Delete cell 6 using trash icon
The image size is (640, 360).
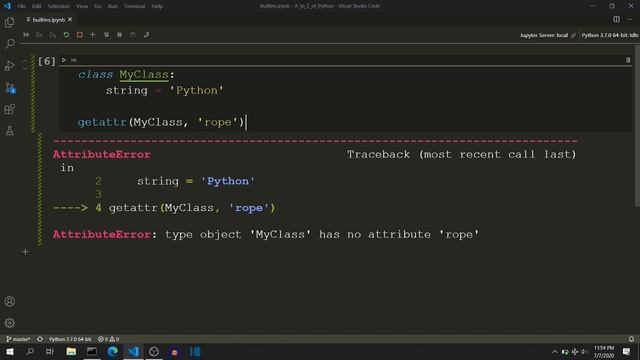click(x=628, y=60)
